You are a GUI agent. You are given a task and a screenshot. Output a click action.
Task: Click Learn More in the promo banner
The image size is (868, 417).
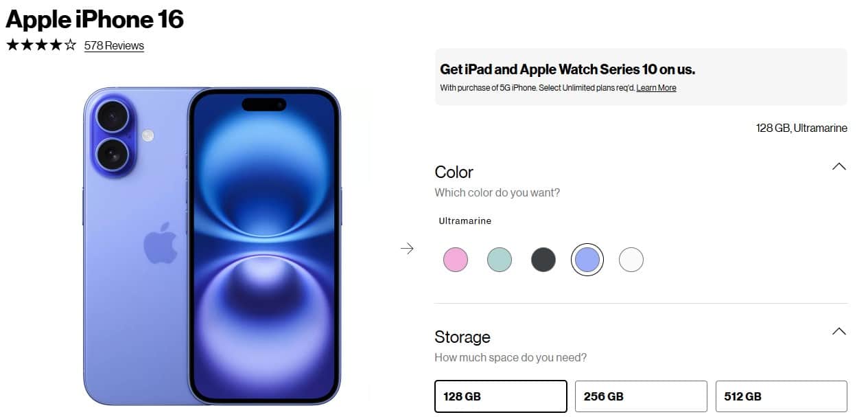click(656, 88)
